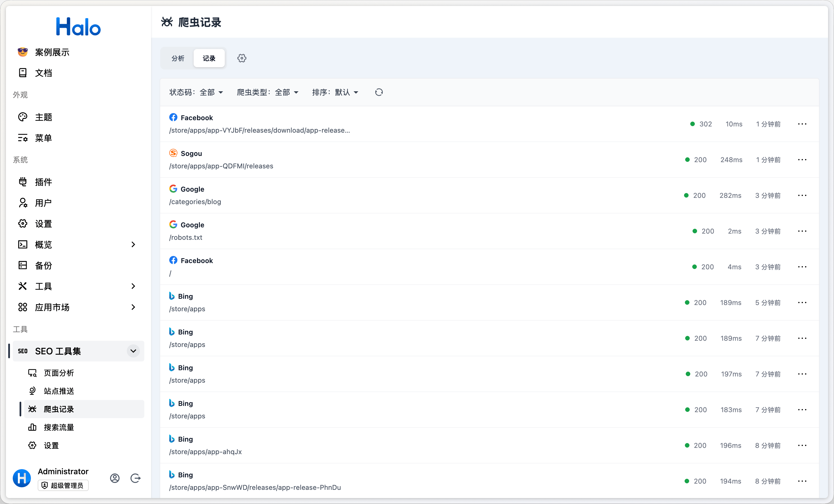Open more options for Google /categories/blog row
This screenshot has width=834, height=504.
click(802, 195)
